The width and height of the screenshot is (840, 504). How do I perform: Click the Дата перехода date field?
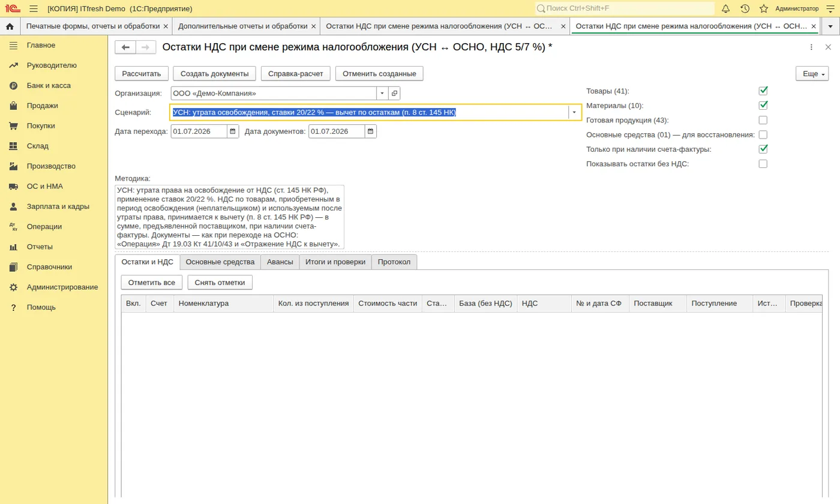pos(199,131)
